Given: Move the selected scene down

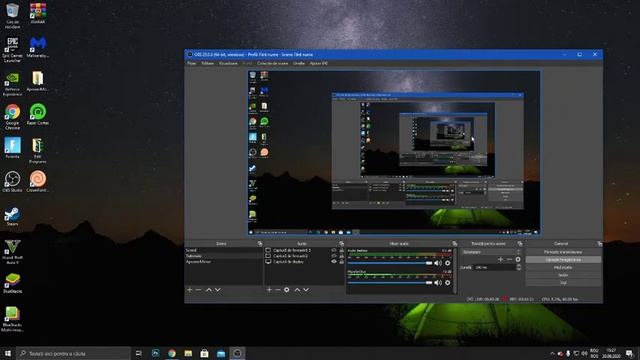Looking at the screenshot, I should [218, 290].
